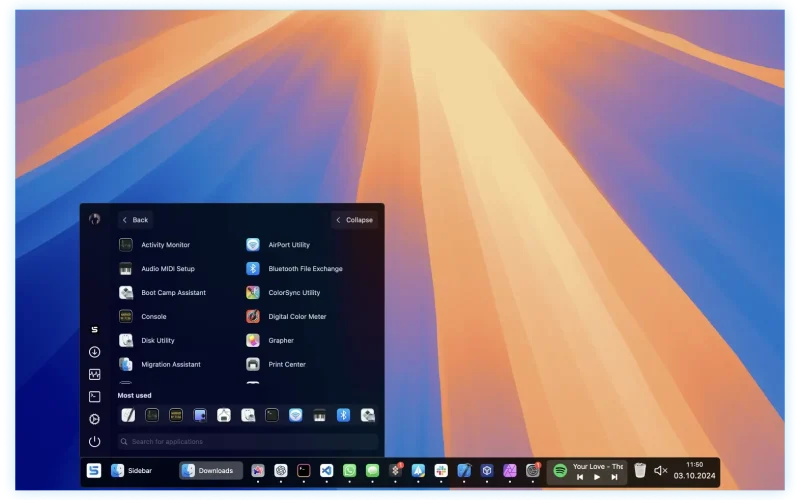Screen dimensions: 800x500
Task: Open Boot Camp Assistant in the Most used row
Action: 368,415
